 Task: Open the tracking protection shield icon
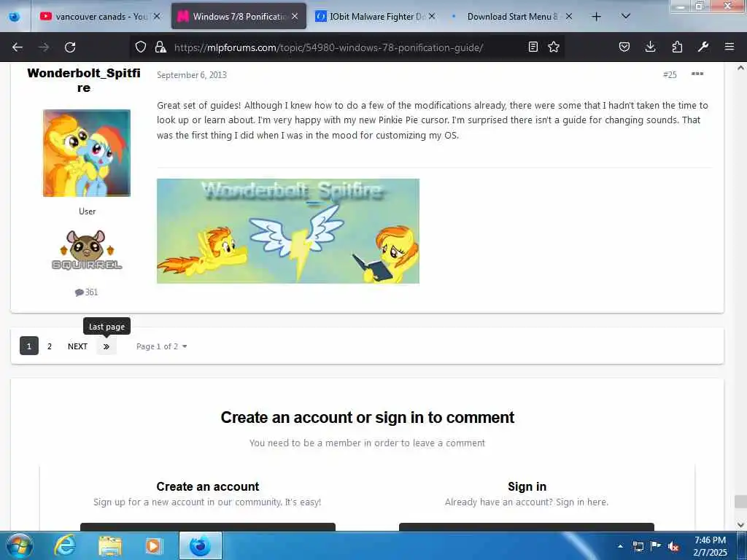click(x=141, y=47)
